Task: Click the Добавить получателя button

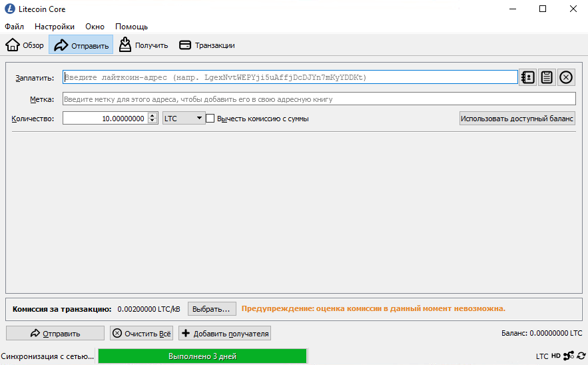Action: (224, 334)
